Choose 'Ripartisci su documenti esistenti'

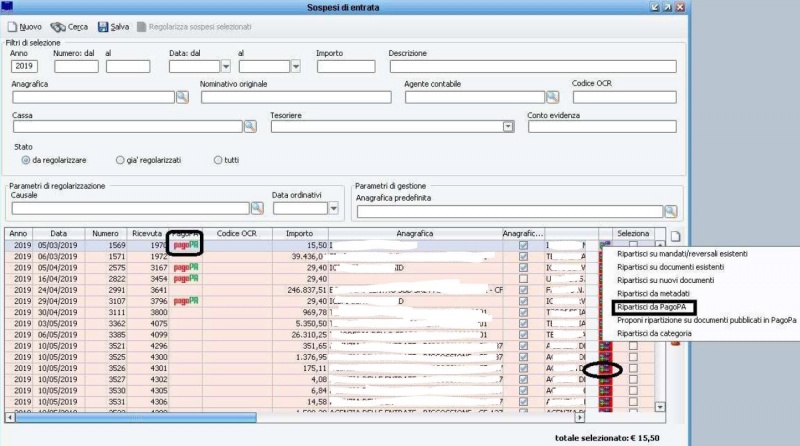click(x=670, y=267)
